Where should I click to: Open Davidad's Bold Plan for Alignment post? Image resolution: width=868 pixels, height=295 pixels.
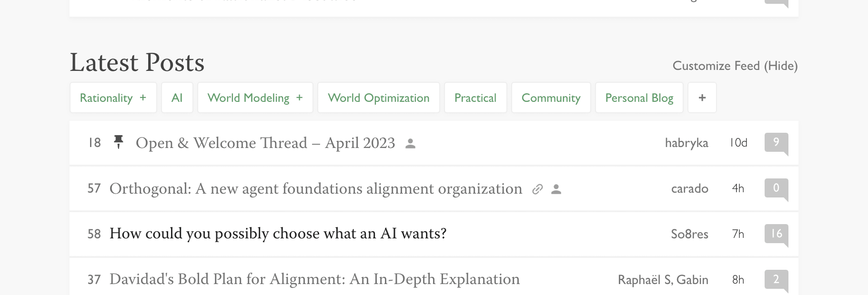pos(314,279)
